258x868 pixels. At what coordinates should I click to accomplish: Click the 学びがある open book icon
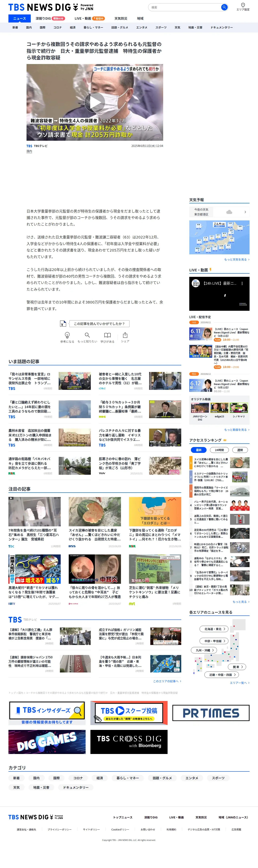[107, 335]
